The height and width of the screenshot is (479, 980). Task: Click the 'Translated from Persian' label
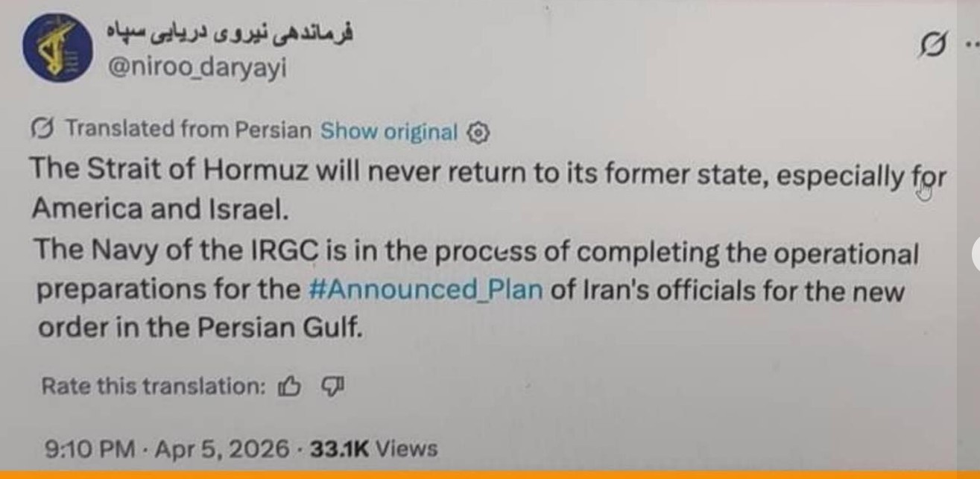point(189,130)
